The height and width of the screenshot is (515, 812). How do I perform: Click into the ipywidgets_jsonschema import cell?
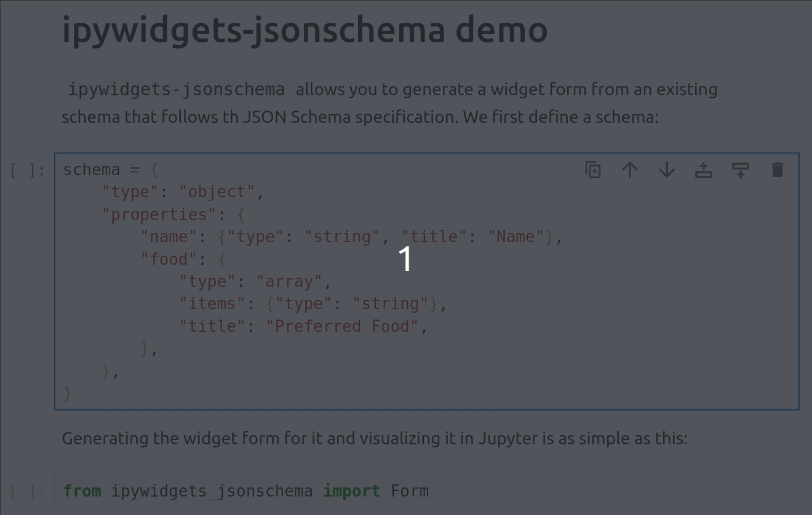point(246,490)
